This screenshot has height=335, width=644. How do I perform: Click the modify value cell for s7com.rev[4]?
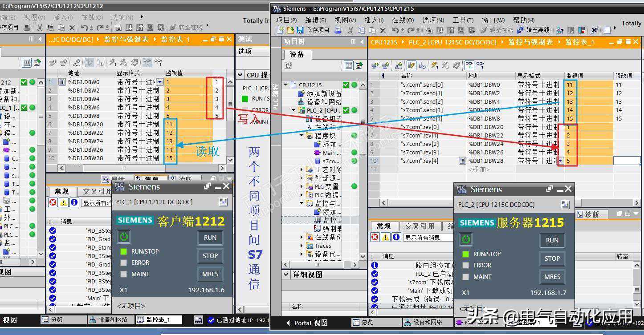coord(626,161)
